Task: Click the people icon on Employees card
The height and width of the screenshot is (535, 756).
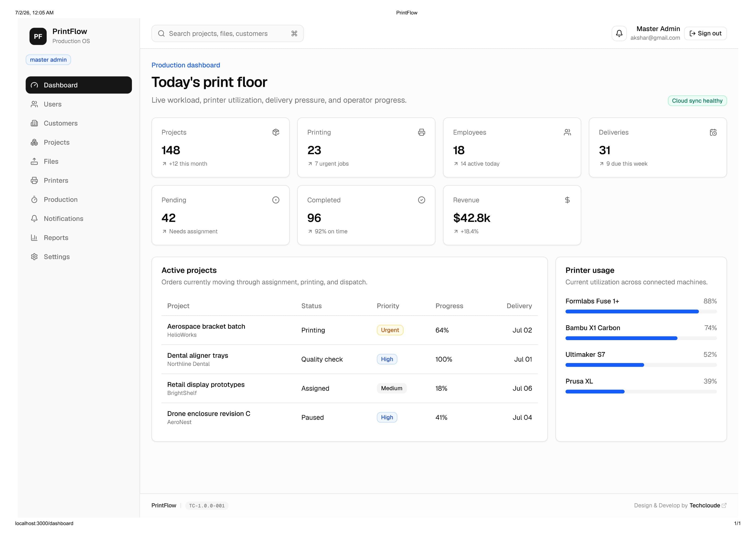Action: [567, 132]
